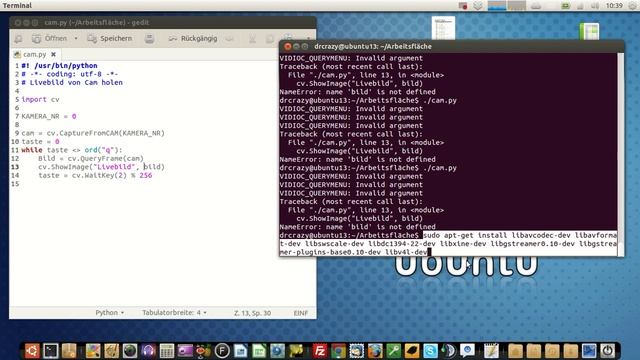Image resolution: width=640 pixels, height=360 pixels.
Task: Click the cut scissors icon in gedit toolbar
Action: point(253,39)
